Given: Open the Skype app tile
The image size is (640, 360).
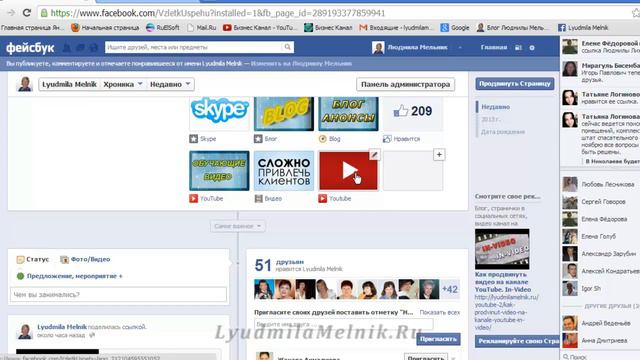Looking at the screenshot, I should click(219, 114).
